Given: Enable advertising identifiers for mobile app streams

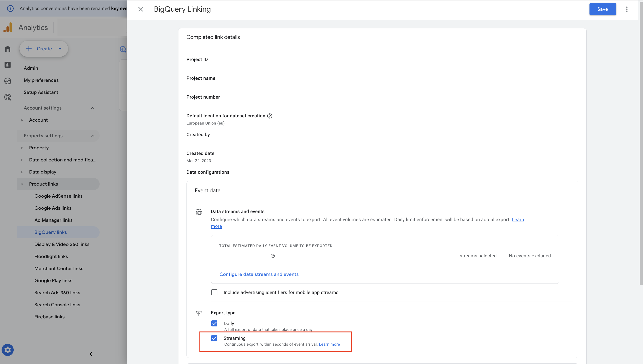Looking at the screenshot, I should 214,292.
